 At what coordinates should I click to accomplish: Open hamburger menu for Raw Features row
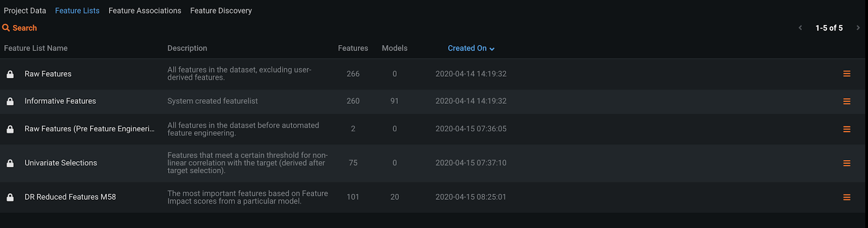(x=846, y=74)
